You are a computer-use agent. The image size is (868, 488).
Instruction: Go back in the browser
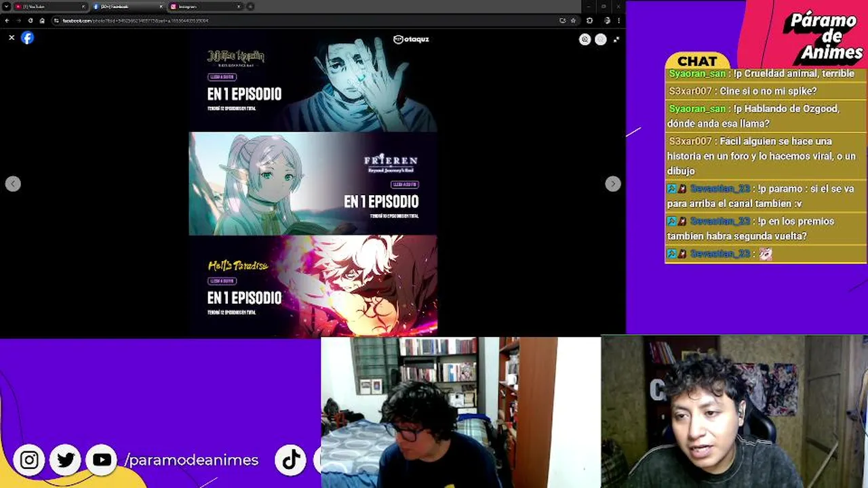[7, 20]
